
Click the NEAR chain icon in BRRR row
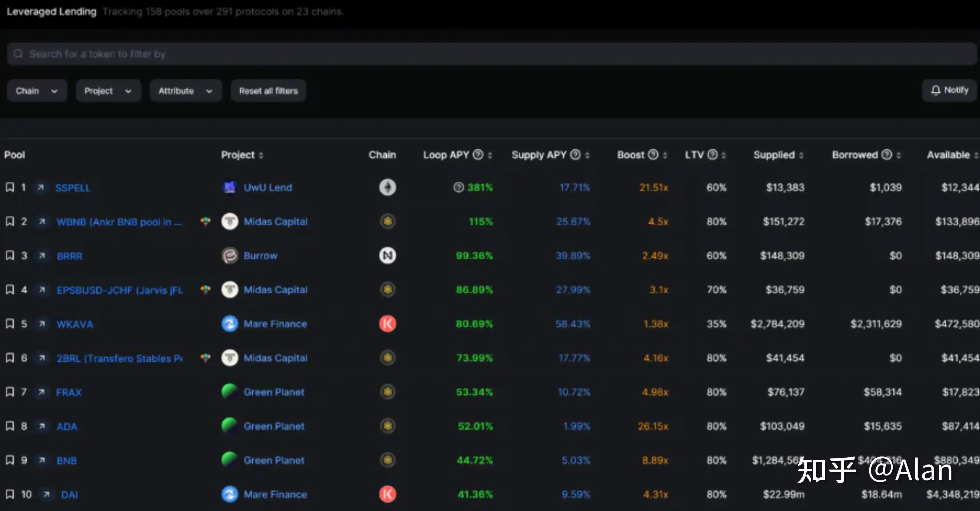point(387,255)
